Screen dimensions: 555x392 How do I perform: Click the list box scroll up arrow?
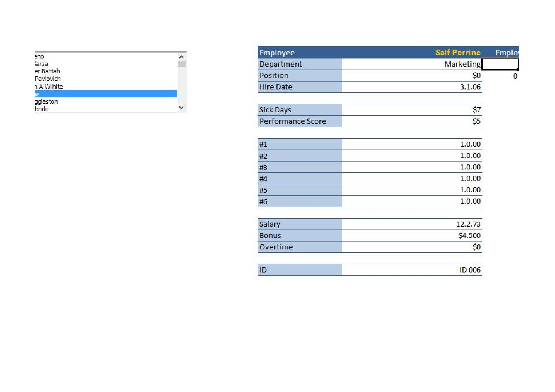click(181, 57)
